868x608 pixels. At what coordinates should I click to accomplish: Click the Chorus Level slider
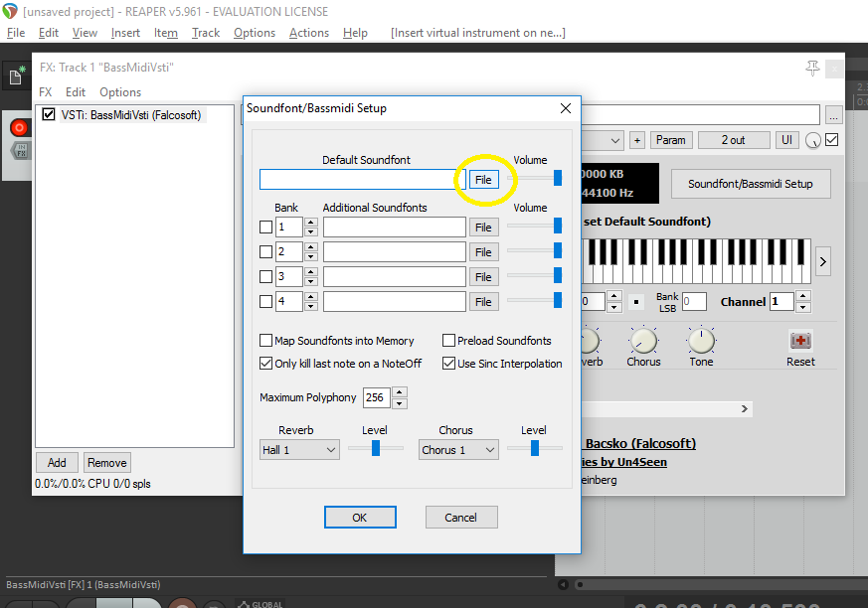[535, 448]
